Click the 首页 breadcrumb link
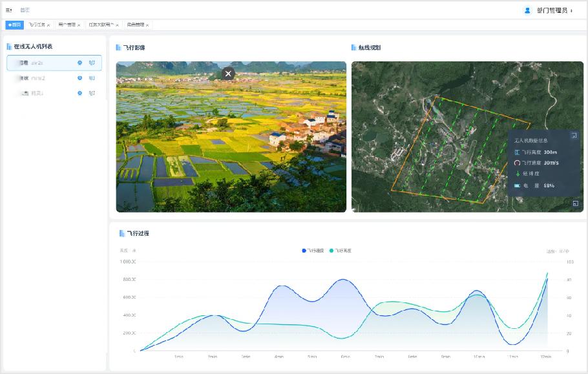The width and height of the screenshot is (588, 374). 25,10
